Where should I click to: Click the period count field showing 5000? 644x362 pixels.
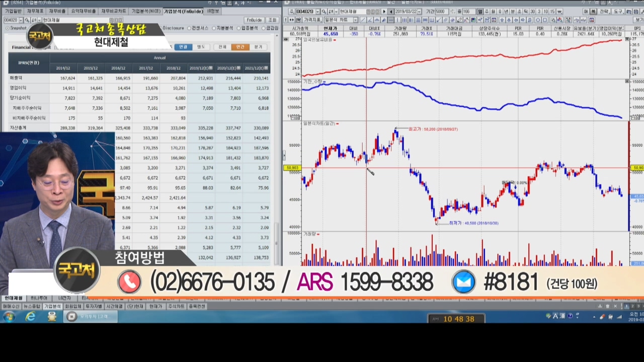pyautogui.click(x=441, y=12)
